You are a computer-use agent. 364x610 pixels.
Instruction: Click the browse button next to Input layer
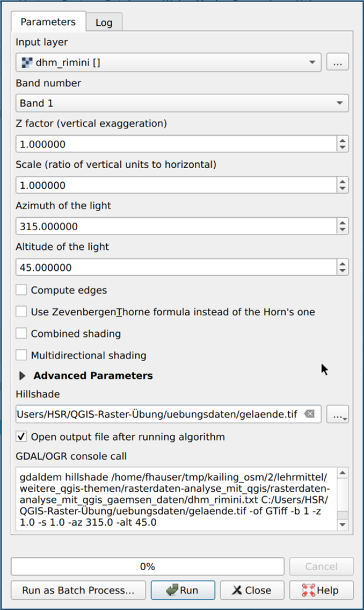tap(337, 62)
